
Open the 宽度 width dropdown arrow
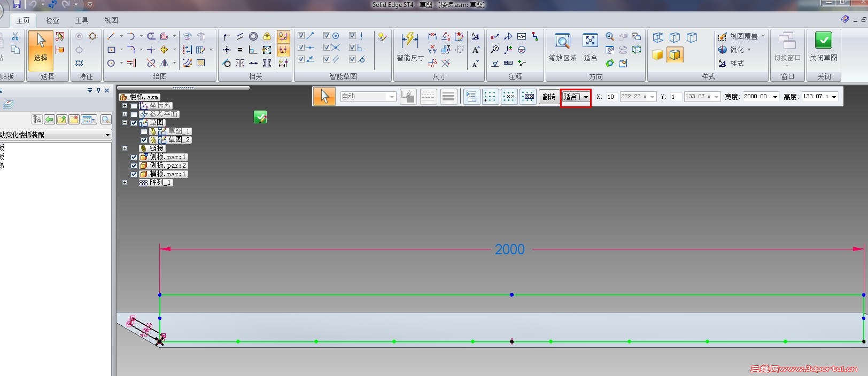click(775, 97)
